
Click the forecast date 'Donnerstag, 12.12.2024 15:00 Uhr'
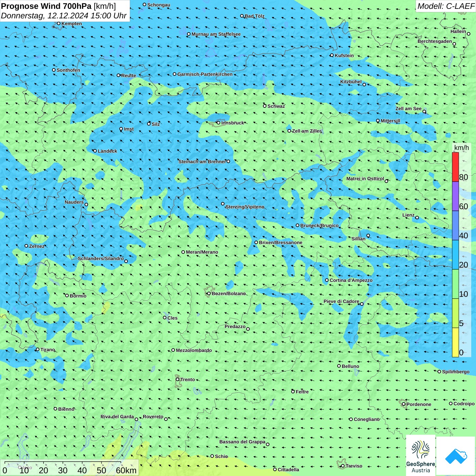(64, 16)
